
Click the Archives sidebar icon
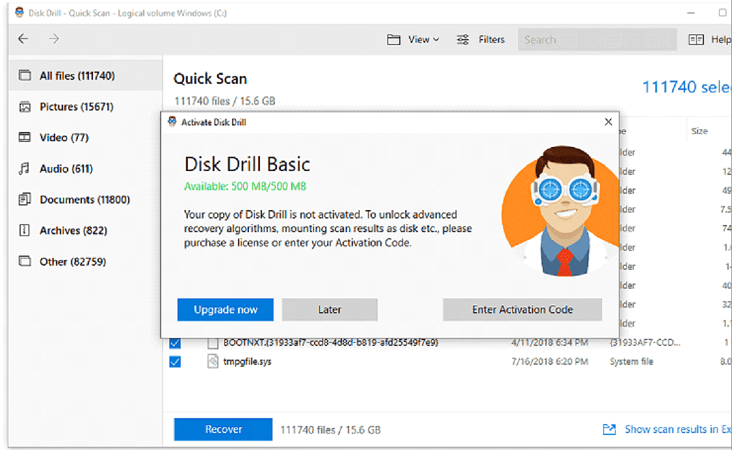[x=24, y=230]
